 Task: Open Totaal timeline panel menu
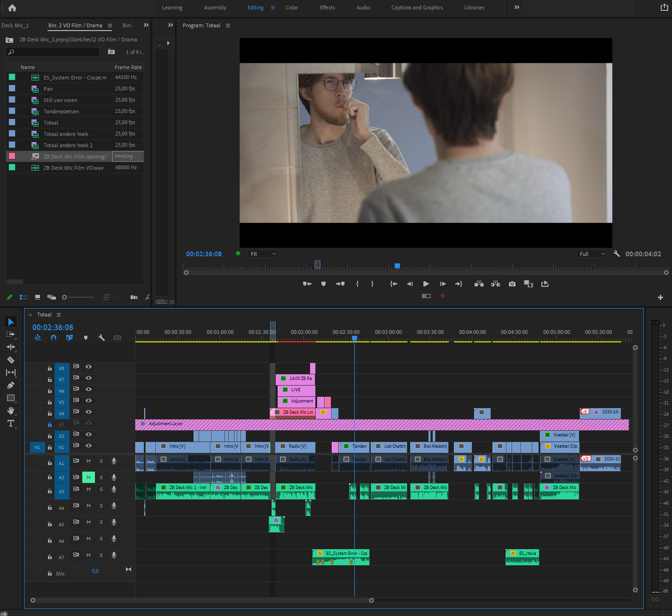click(59, 315)
